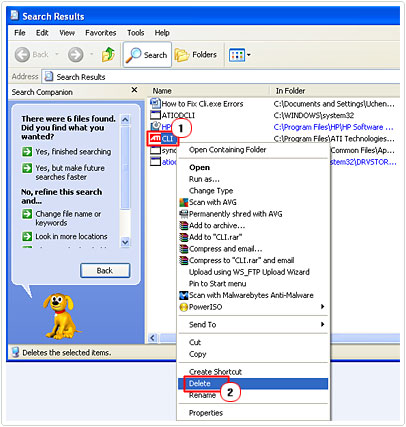Open the Favorites menu
Viewport: 406px width, 427px height.
pyautogui.click(x=101, y=33)
